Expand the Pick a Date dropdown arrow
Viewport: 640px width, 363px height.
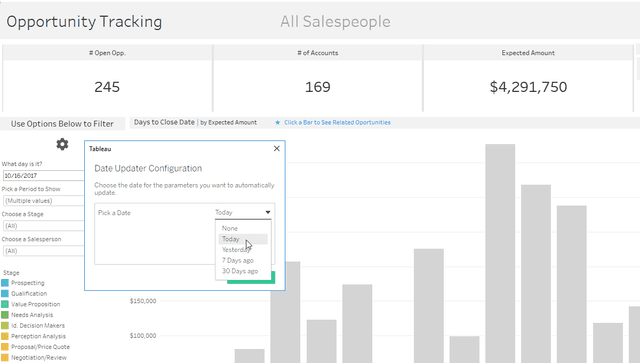click(268, 212)
